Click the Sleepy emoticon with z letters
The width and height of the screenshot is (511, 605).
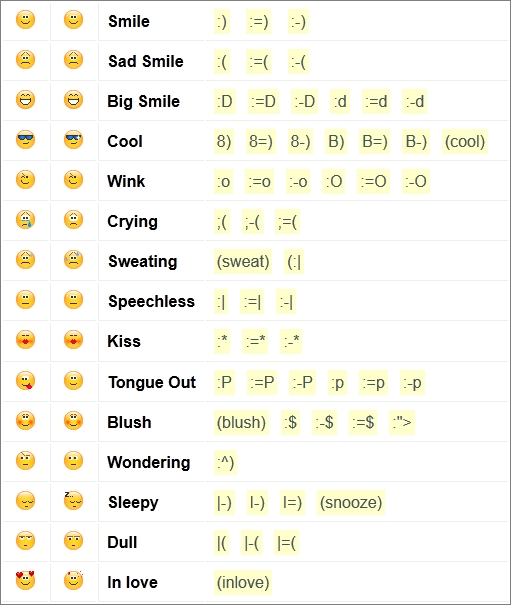(73, 500)
